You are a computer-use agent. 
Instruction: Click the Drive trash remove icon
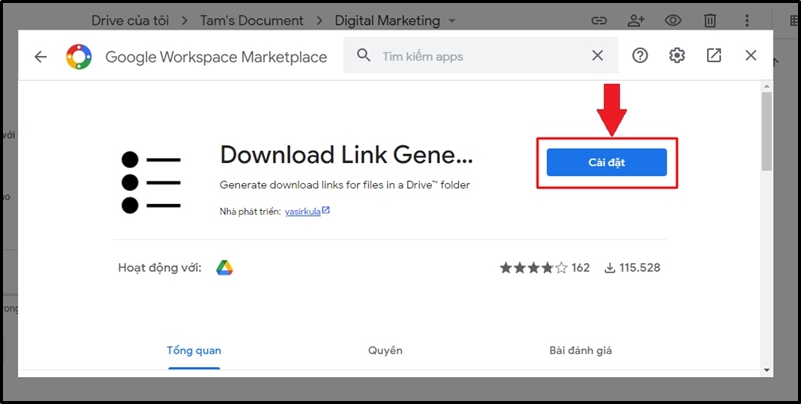(710, 20)
